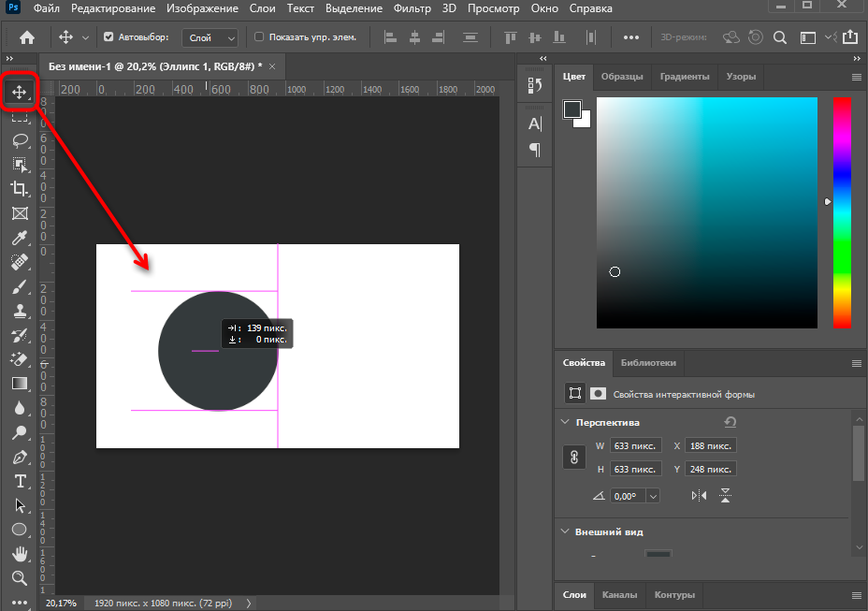Select the Gradient tool
The image size is (868, 611).
click(x=20, y=384)
